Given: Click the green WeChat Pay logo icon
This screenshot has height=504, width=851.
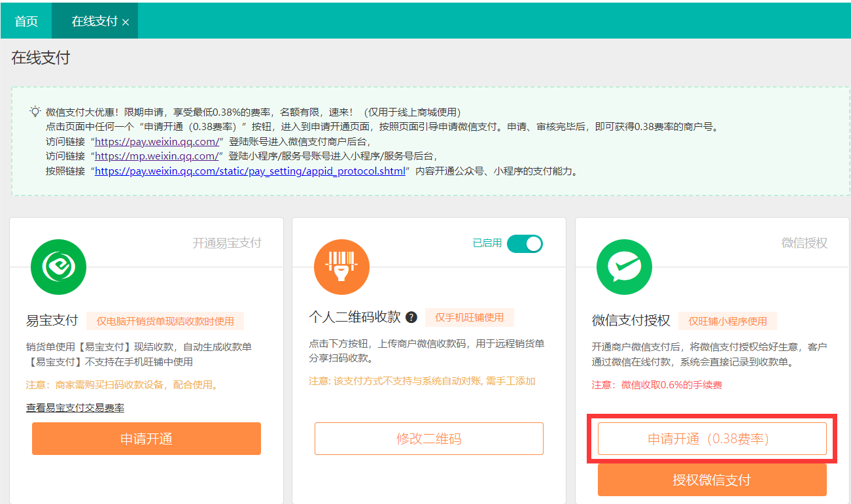Looking at the screenshot, I should pyautogui.click(x=624, y=267).
